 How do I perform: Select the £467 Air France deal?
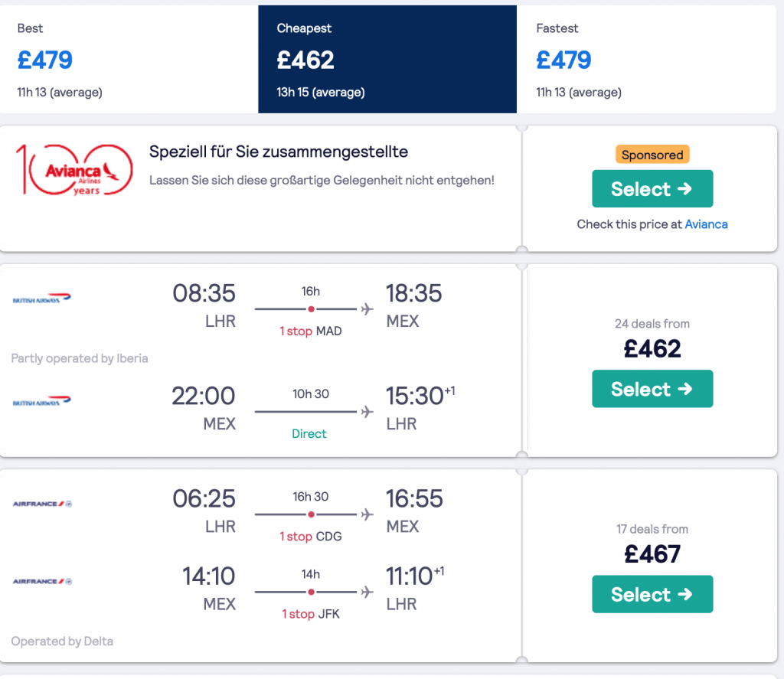click(652, 594)
